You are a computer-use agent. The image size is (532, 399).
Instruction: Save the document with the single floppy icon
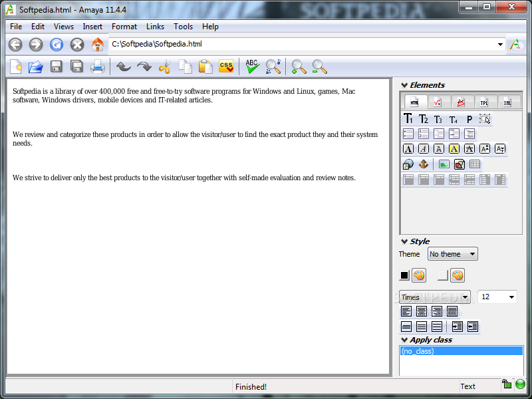pyautogui.click(x=57, y=66)
